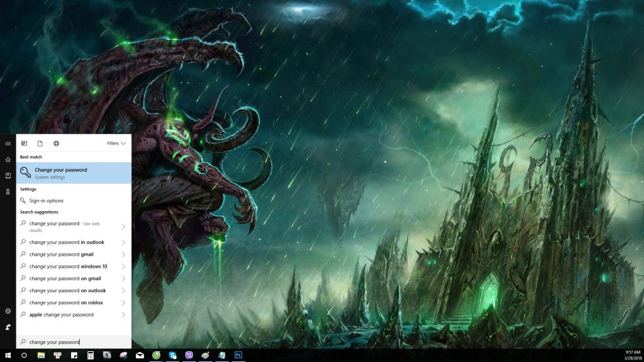Open the hamburger menu in search panel
This screenshot has width=644, height=362.
(x=8, y=143)
